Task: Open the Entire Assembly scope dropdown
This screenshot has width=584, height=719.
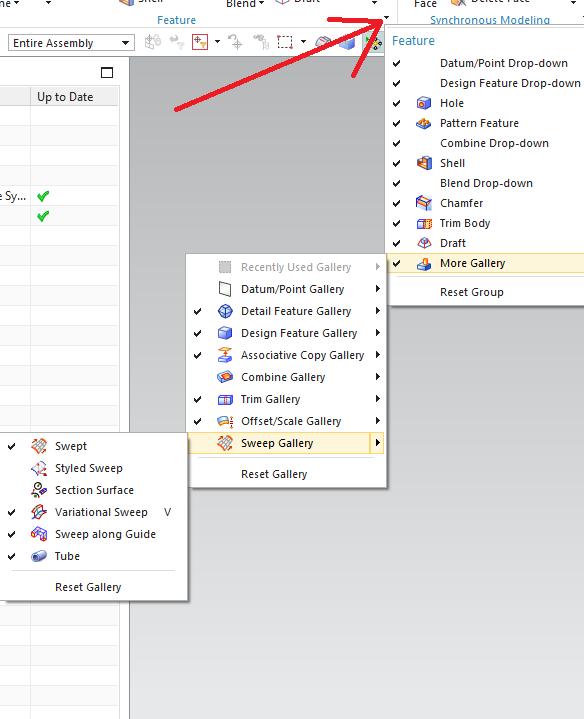Action: point(125,43)
